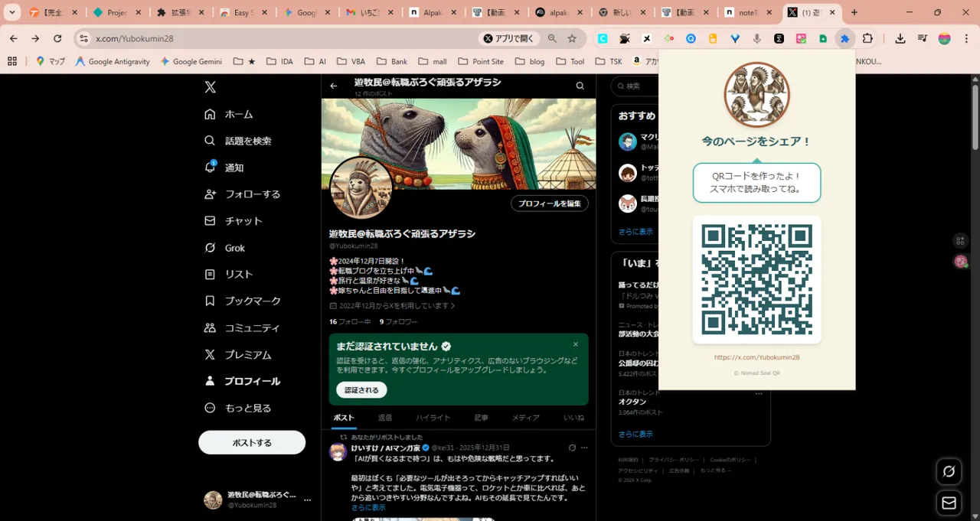
Task: Switch to いいね tab
Action: coord(573,418)
